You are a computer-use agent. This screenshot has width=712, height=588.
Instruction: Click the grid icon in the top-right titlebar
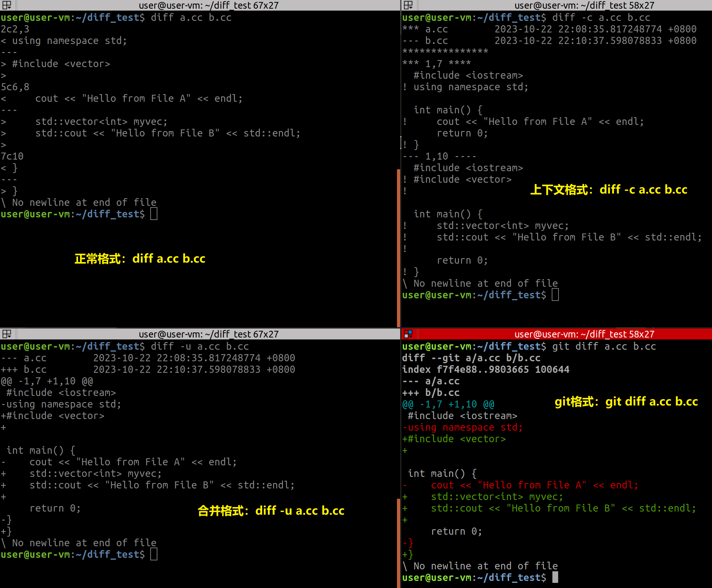(409, 5)
